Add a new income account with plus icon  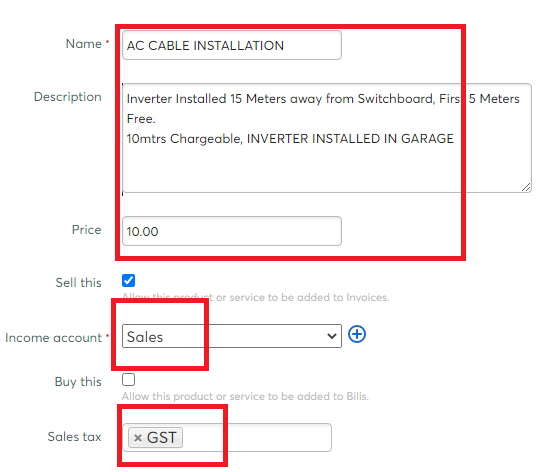[357, 334]
